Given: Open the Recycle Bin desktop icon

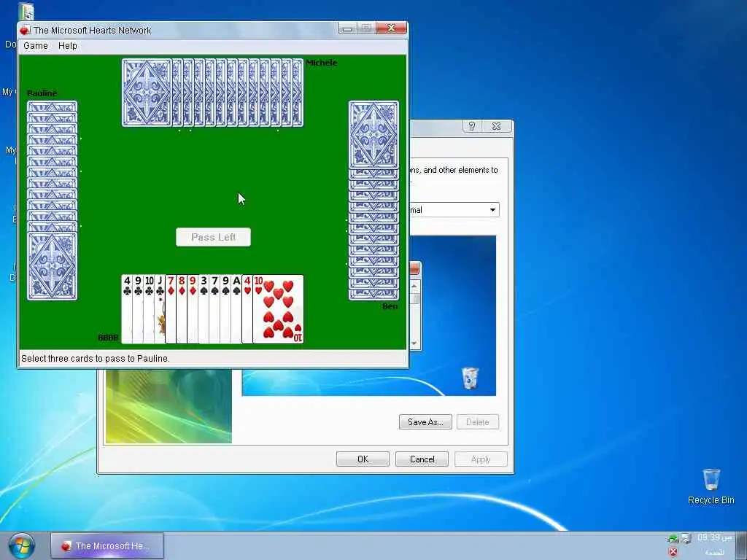Looking at the screenshot, I should point(711,486).
